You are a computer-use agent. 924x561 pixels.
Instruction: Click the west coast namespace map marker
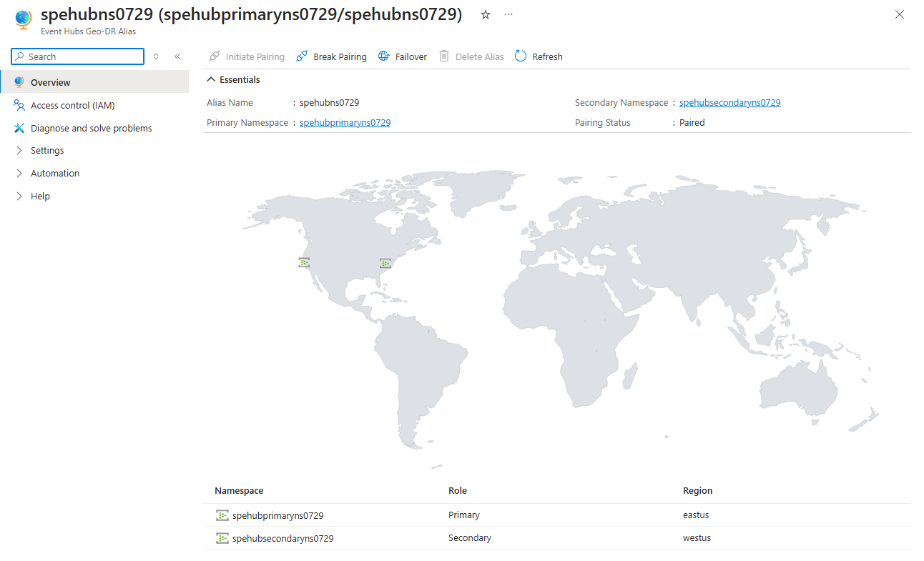click(x=304, y=263)
